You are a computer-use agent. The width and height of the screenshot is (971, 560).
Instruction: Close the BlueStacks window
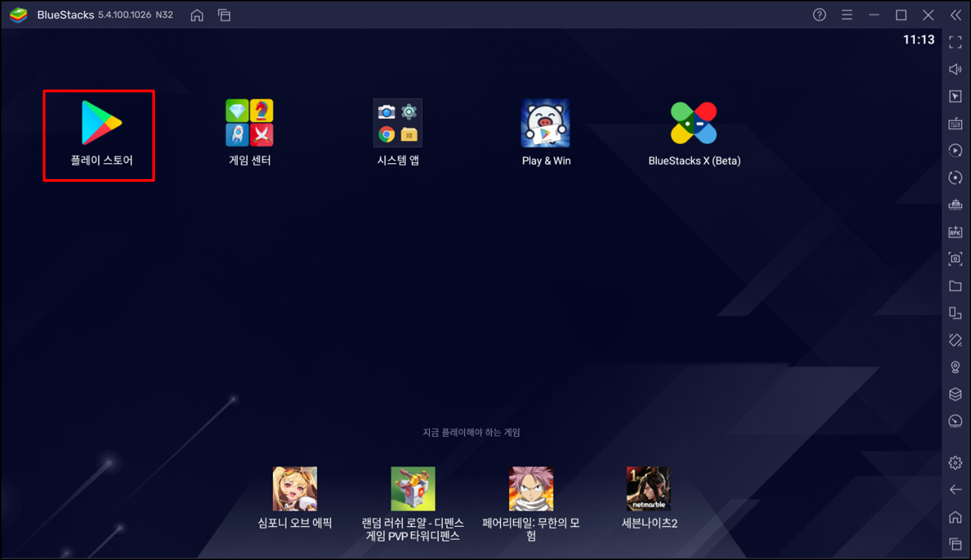click(x=928, y=15)
